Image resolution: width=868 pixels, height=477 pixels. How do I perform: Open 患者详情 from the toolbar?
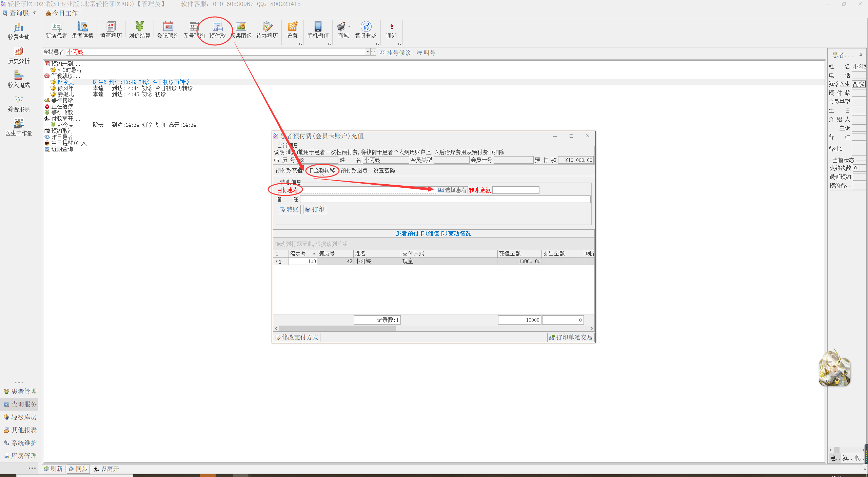(x=82, y=30)
